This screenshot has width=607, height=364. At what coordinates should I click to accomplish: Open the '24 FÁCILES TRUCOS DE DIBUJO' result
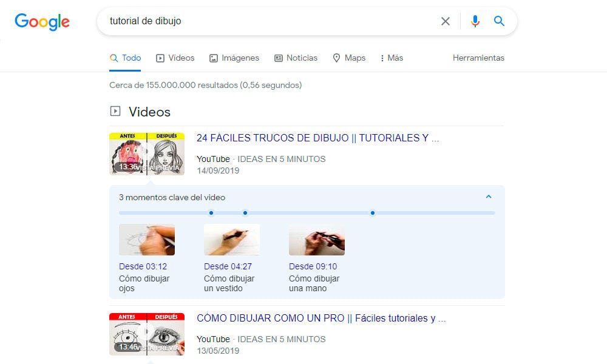click(x=316, y=138)
